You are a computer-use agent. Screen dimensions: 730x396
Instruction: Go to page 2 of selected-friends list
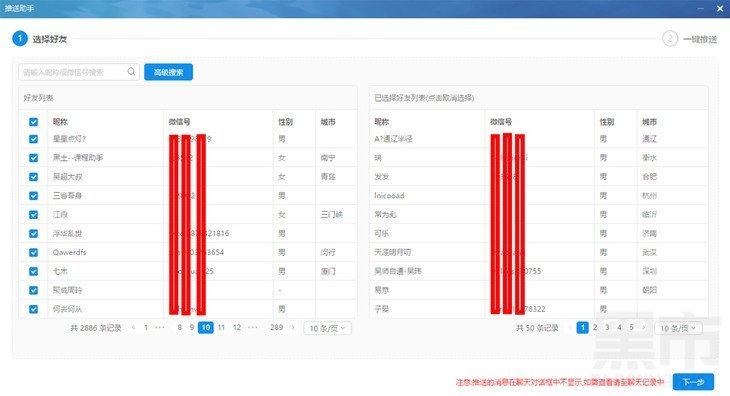coord(595,328)
